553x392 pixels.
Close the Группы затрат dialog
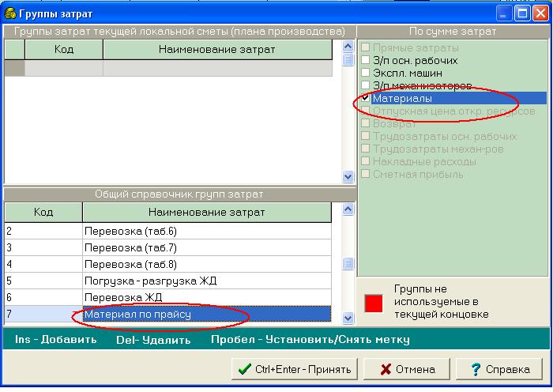[x=540, y=13]
